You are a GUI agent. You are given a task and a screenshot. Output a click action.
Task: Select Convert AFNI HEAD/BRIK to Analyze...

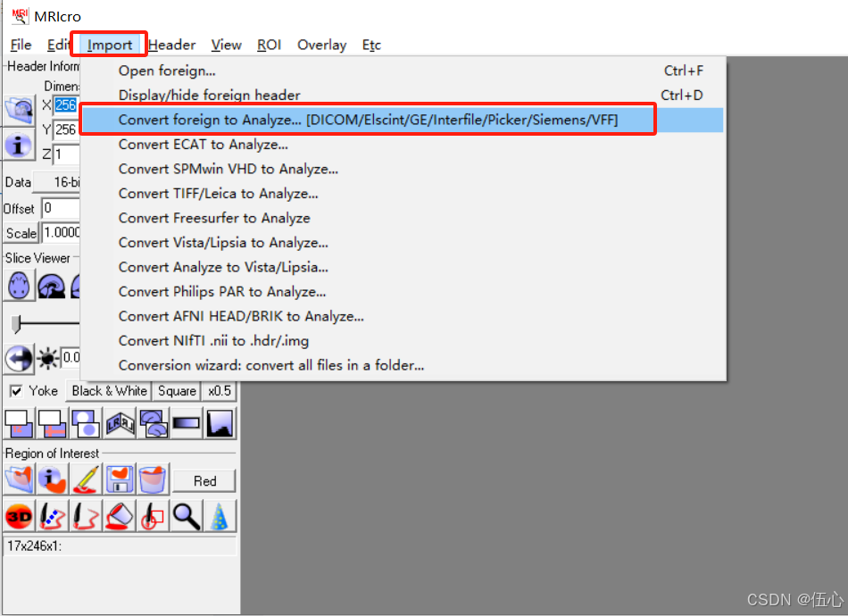[403, 316]
